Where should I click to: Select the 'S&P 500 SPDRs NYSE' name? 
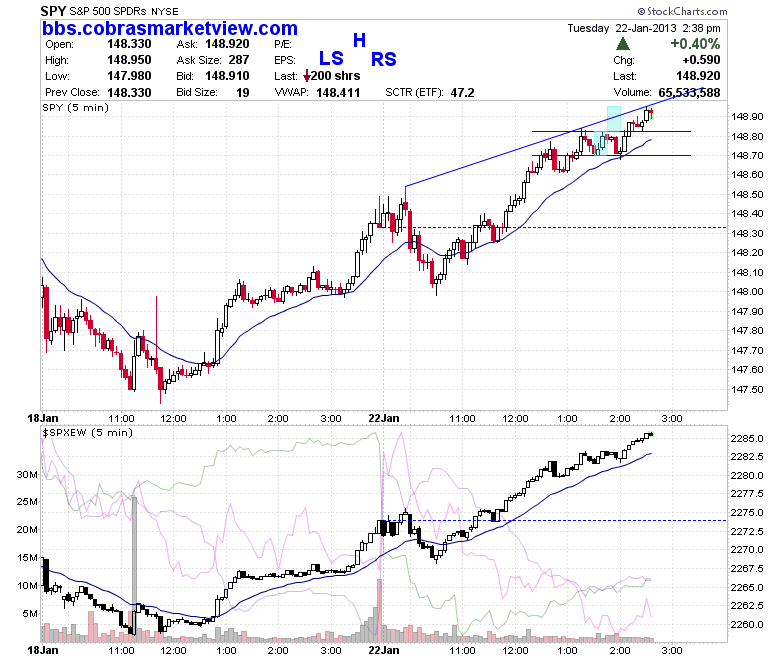[124, 11]
